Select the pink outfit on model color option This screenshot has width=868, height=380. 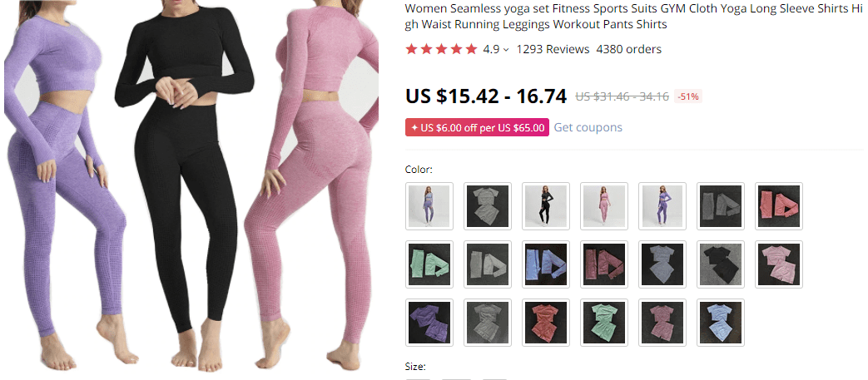tap(604, 206)
